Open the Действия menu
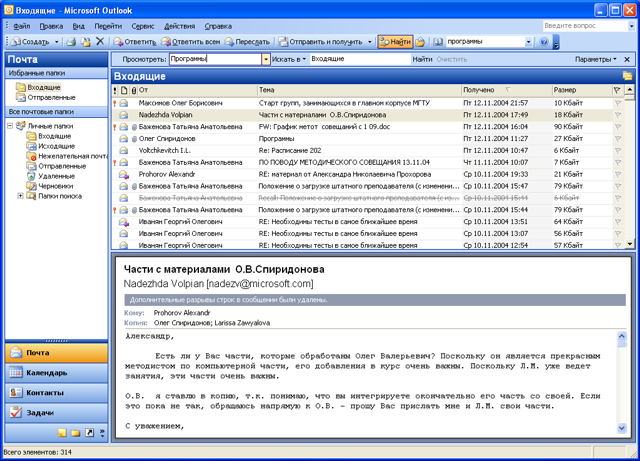 pos(180,26)
